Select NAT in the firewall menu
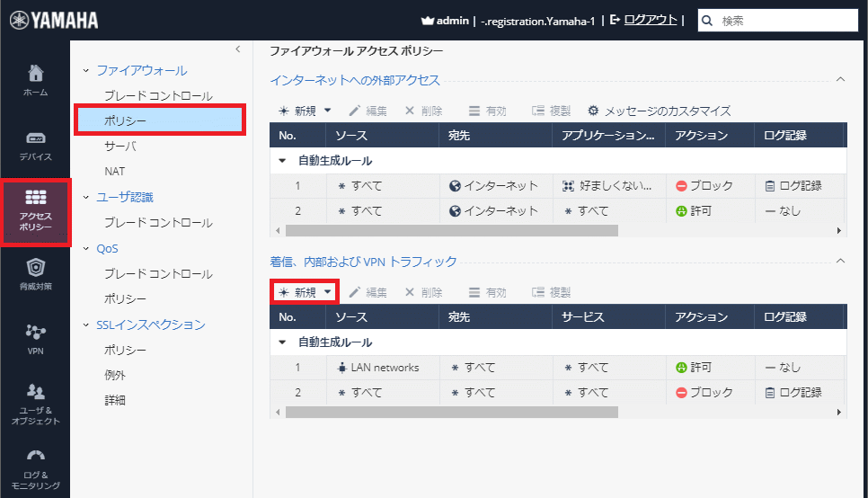The width and height of the screenshot is (868, 498). pos(116,171)
